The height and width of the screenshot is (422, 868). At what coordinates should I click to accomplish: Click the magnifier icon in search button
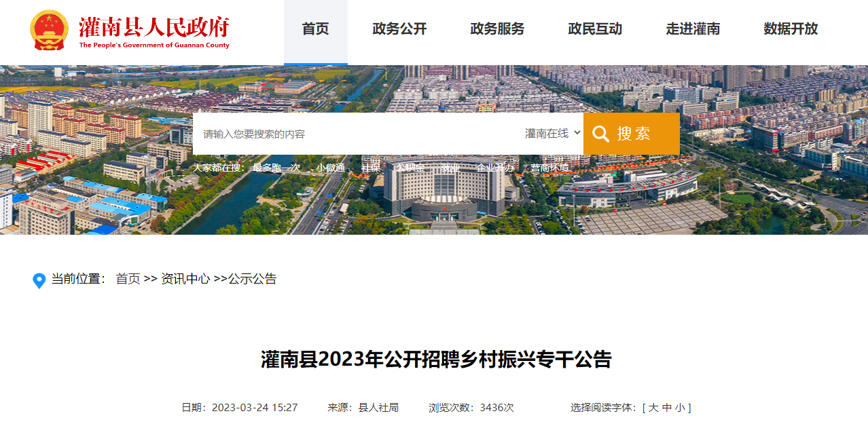coord(600,134)
